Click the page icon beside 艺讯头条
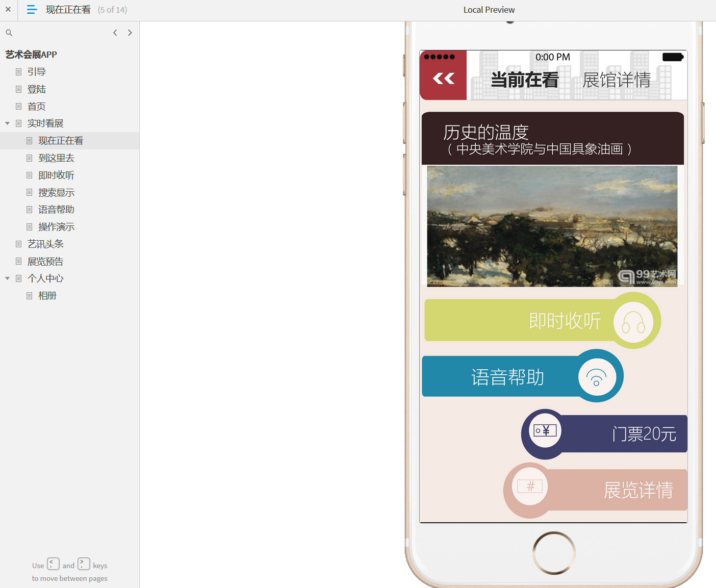 pos(19,244)
